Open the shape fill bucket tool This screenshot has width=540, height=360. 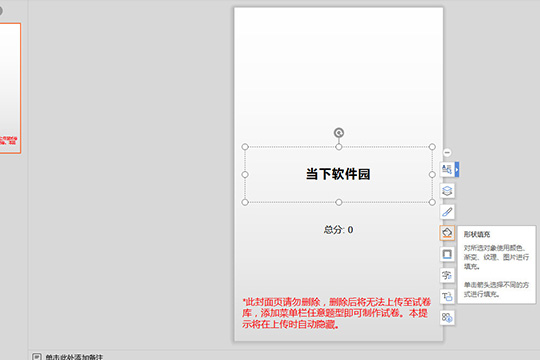[x=447, y=233]
